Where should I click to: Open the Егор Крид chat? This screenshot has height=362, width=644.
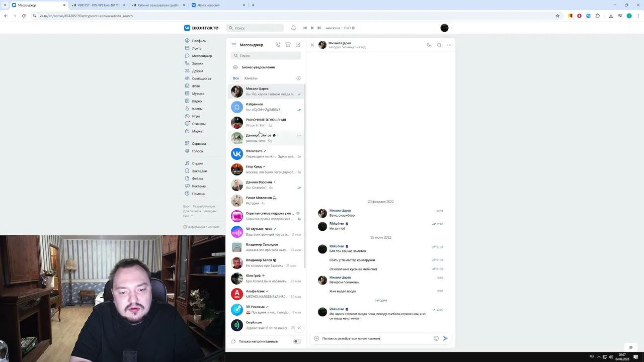click(266, 169)
